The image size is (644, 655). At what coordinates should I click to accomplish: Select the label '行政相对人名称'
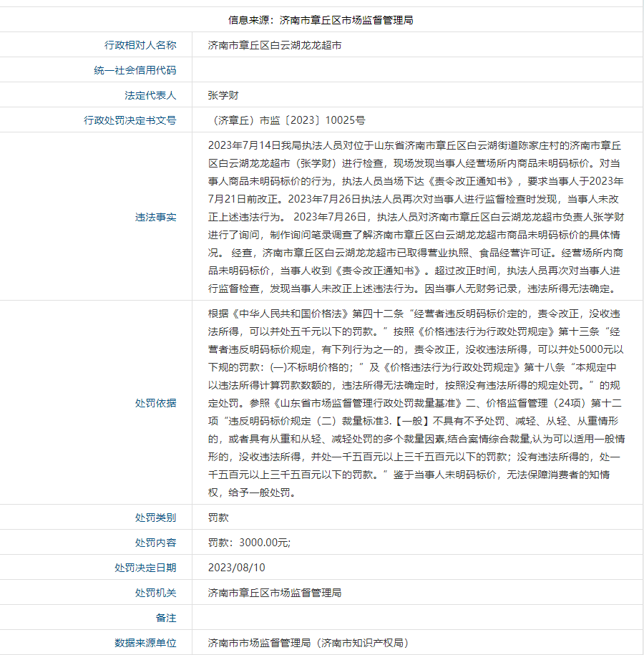point(140,45)
